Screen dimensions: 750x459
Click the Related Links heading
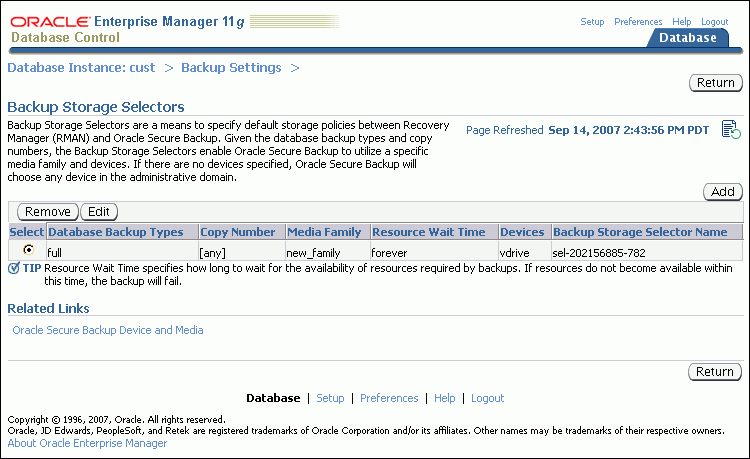click(x=48, y=308)
